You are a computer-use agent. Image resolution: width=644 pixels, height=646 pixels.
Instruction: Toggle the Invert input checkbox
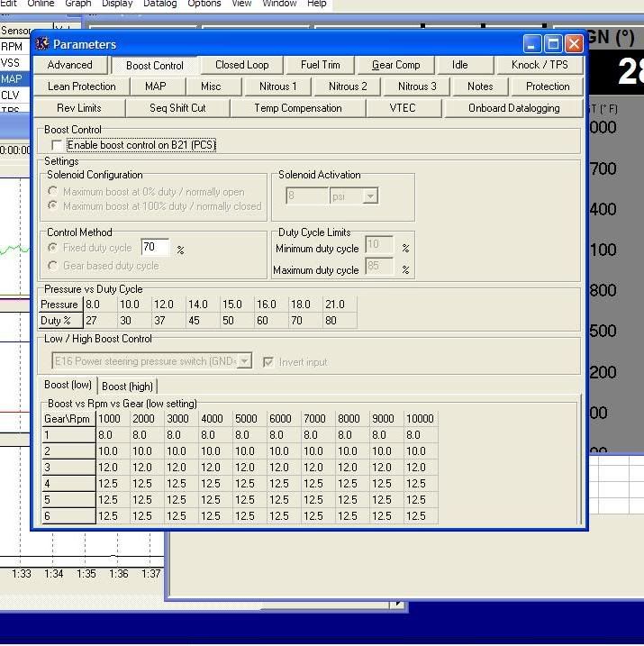[268, 362]
